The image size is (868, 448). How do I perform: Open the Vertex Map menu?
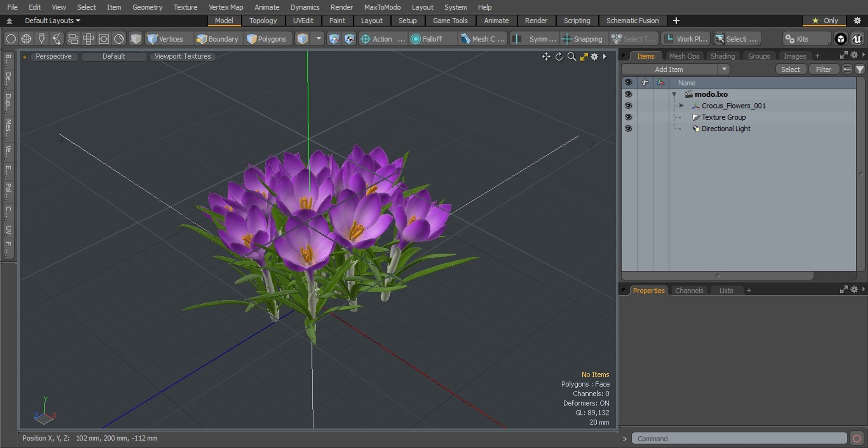pyautogui.click(x=226, y=7)
